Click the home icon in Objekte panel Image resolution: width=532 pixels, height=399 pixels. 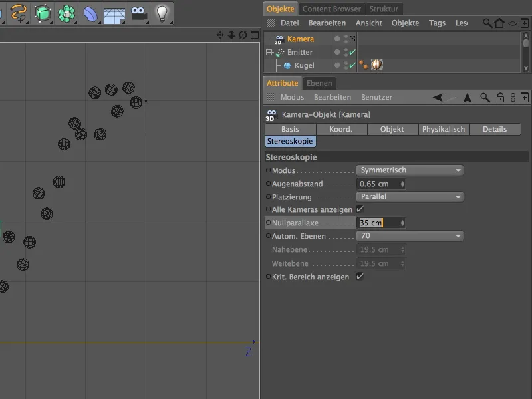tap(499, 23)
